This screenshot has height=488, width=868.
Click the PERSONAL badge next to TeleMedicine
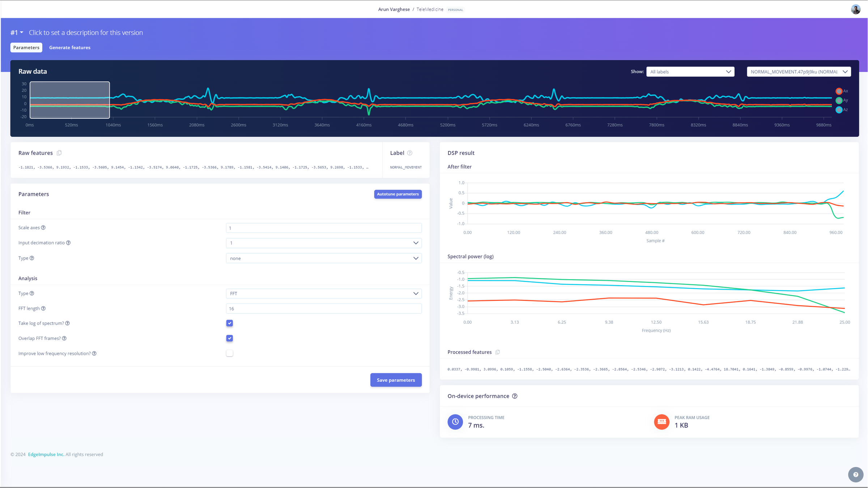tap(455, 10)
